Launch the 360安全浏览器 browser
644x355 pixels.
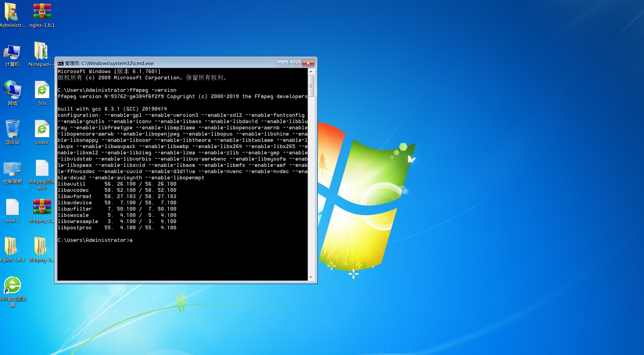pos(12,285)
